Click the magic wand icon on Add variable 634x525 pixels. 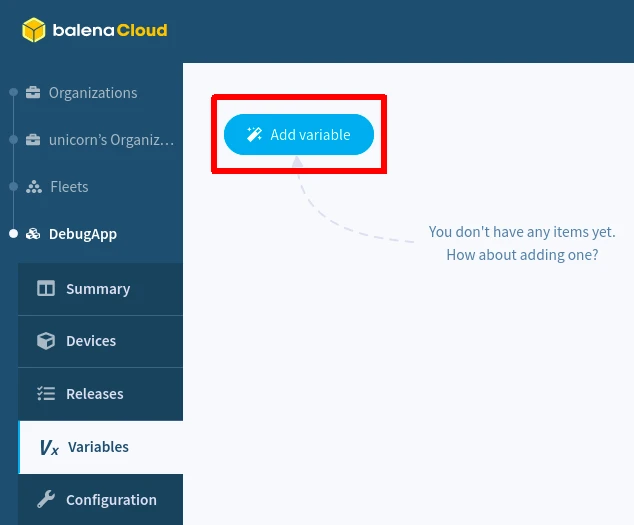(x=254, y=135)
